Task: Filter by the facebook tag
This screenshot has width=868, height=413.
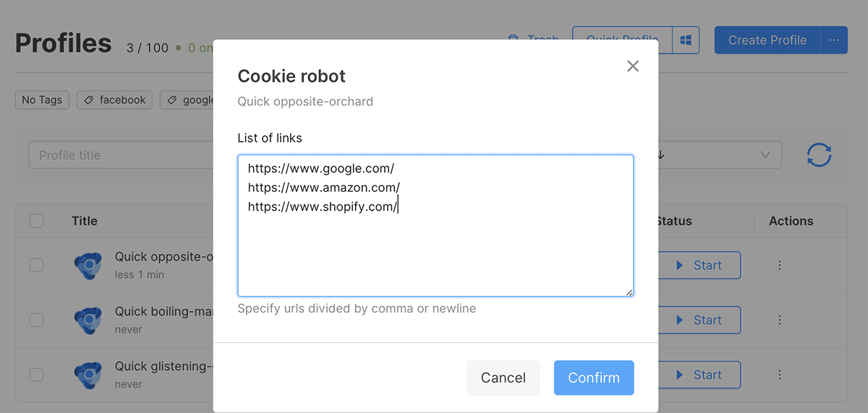Action: (x=114, y=100)
